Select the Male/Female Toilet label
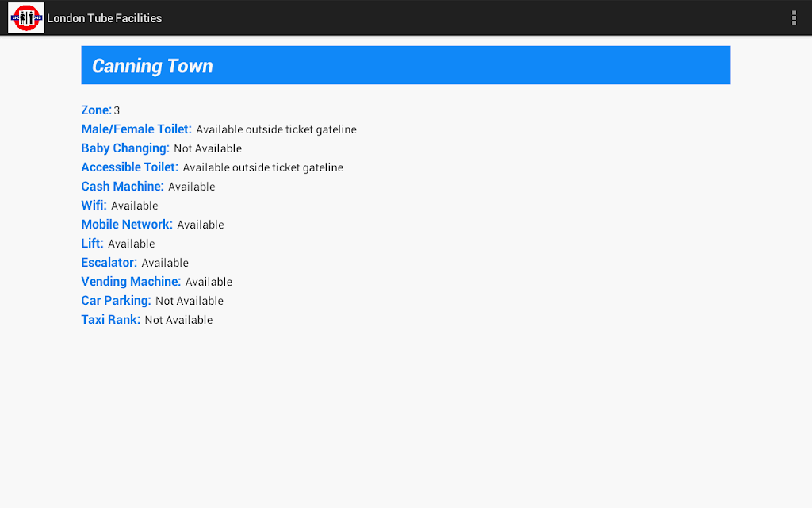Screen dimensions: 812x508 136,129
